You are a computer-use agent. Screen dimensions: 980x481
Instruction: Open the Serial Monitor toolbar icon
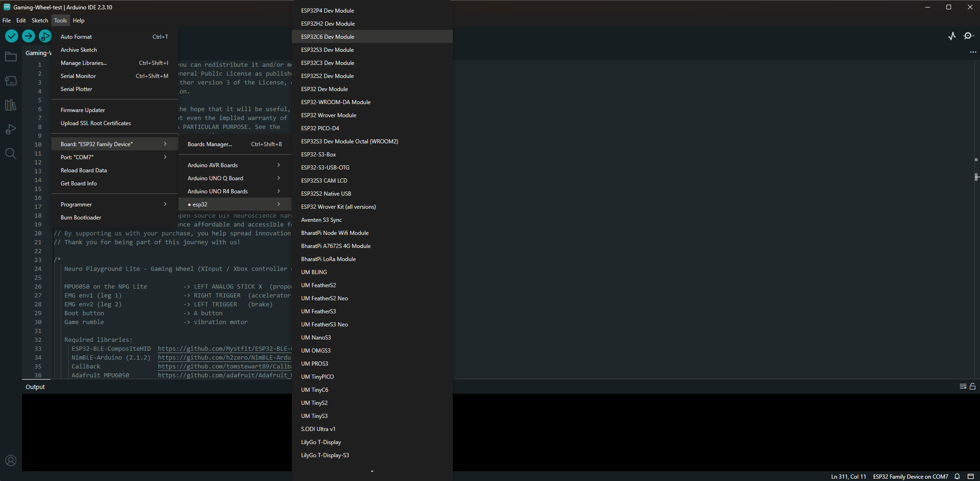point(969,36)
